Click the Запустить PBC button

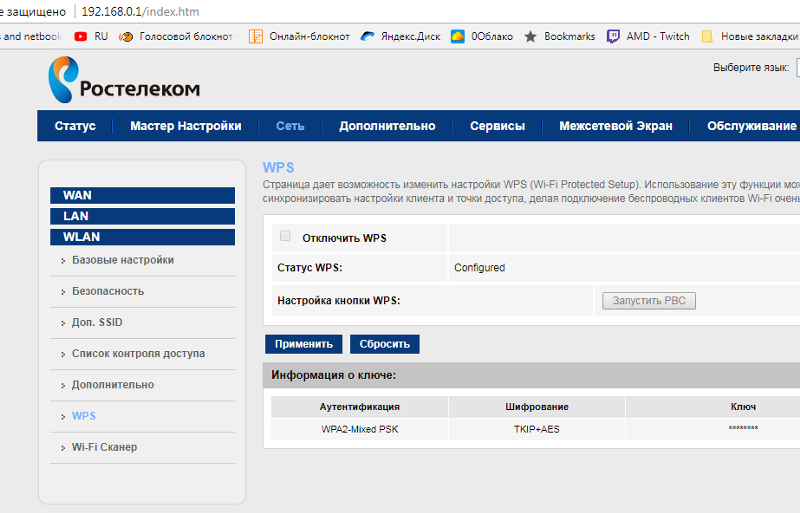649,301
